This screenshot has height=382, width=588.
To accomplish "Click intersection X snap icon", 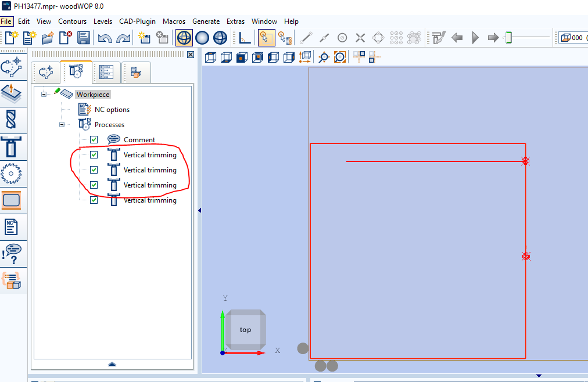I will (360, 38).
